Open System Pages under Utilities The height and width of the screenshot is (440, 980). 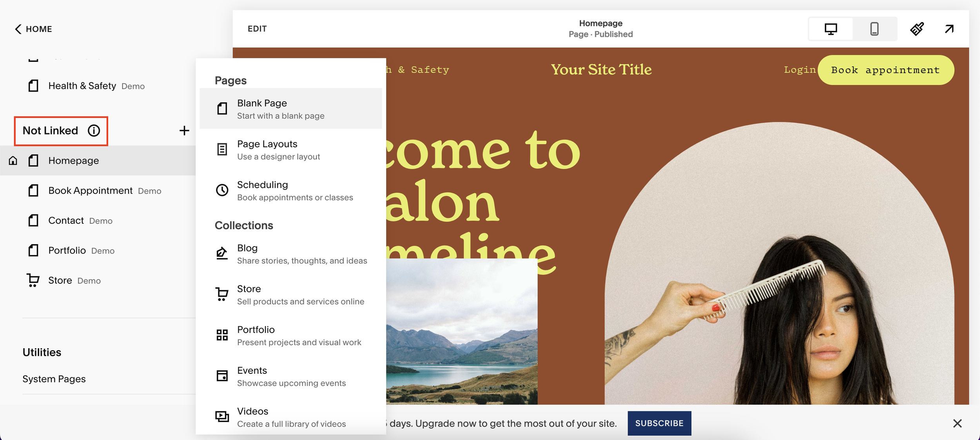pos(54,379)
